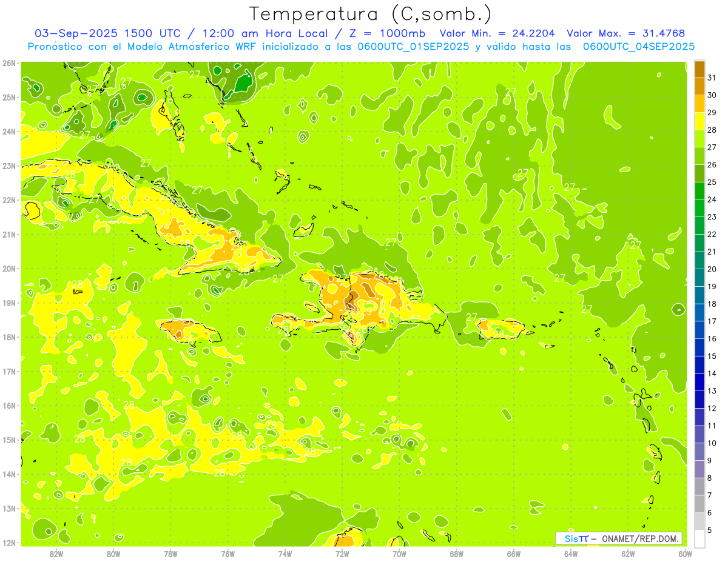The image size is (728, 562).
Task: Click the 78W longitude label
Action: pyautogui.click(x=170, y=554)
